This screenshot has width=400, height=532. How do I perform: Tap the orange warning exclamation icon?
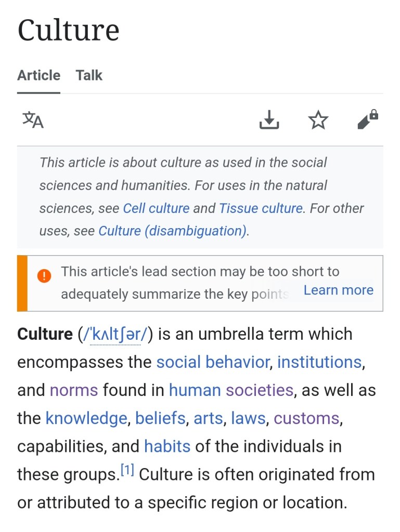coord(45,276)
